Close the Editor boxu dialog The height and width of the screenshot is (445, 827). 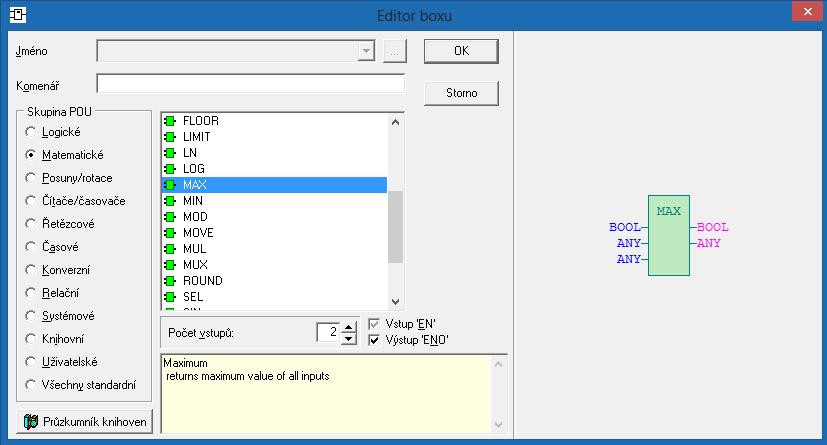point(807,11)
